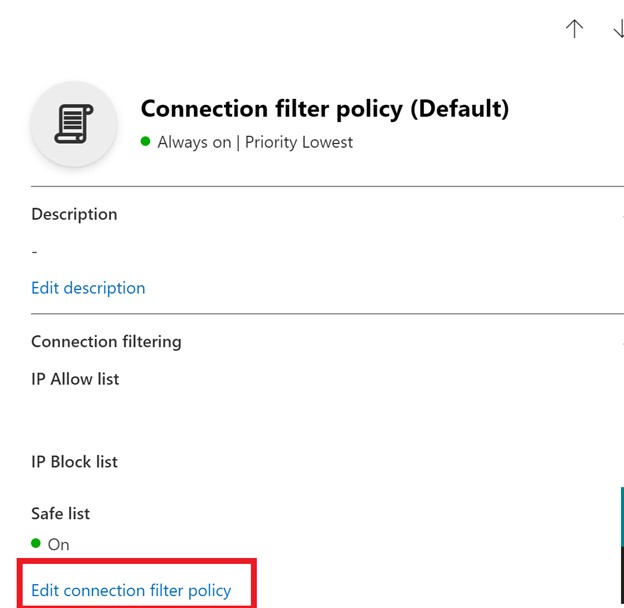Click the dark bar below teal strip
Image resolution: width=624 pixels, height=608 pixels.
pos(622,577)
